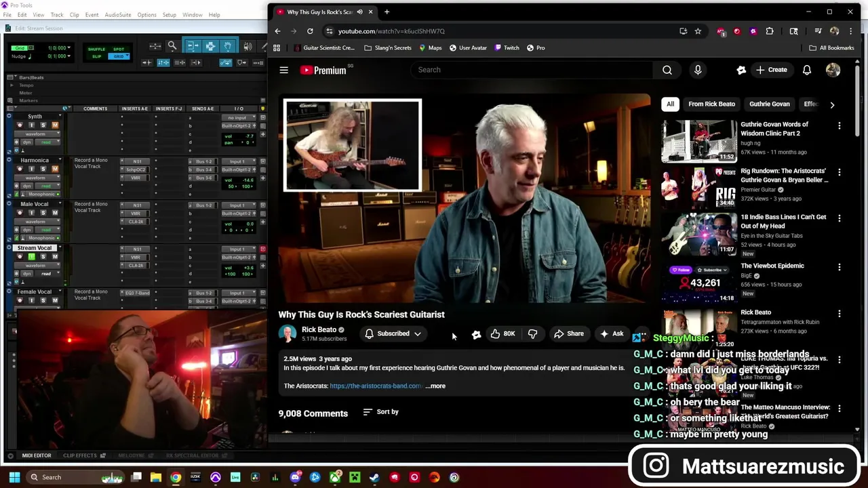Open three-dot menu for The Viewbot Epidemic
Screen dimensions: 868x488
point(840,267)
